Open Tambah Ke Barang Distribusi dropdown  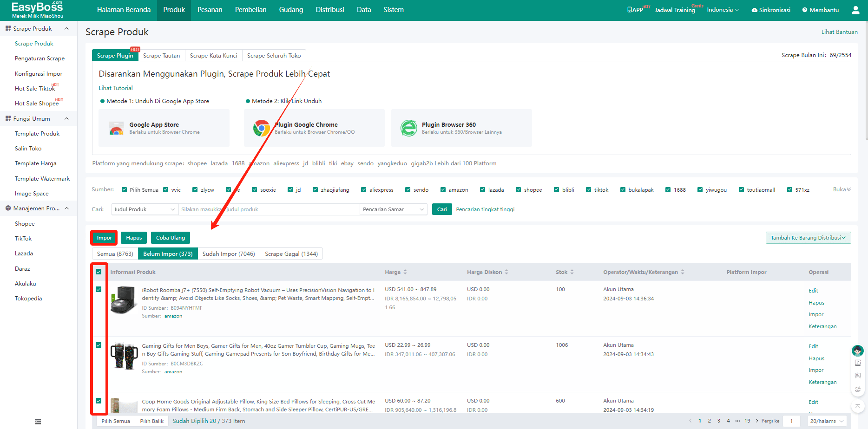tap(808, 238)
